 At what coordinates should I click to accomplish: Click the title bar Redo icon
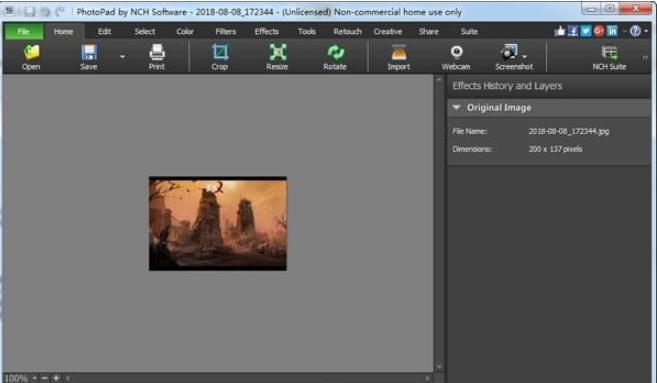(60, 12)
